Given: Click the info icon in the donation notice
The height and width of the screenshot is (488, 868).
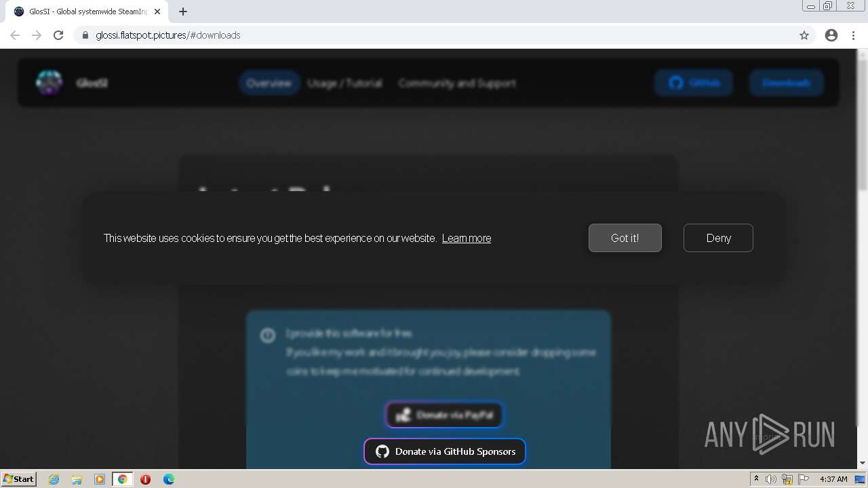Looking at the screenshot, I should [268, 335].
